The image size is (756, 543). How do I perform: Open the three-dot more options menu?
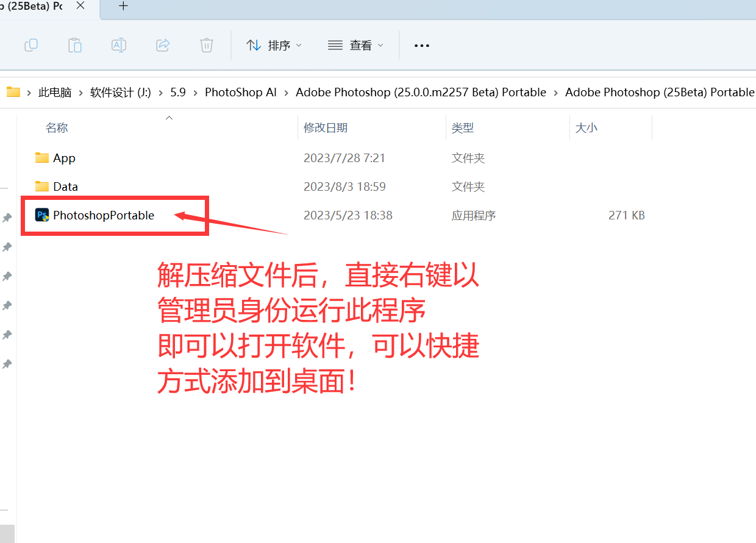tap(421, 45)
